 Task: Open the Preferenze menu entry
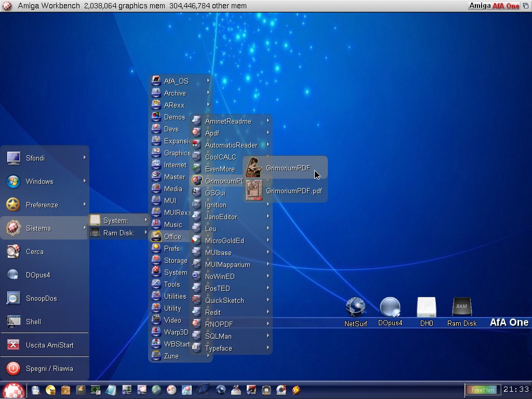(42, 205)
